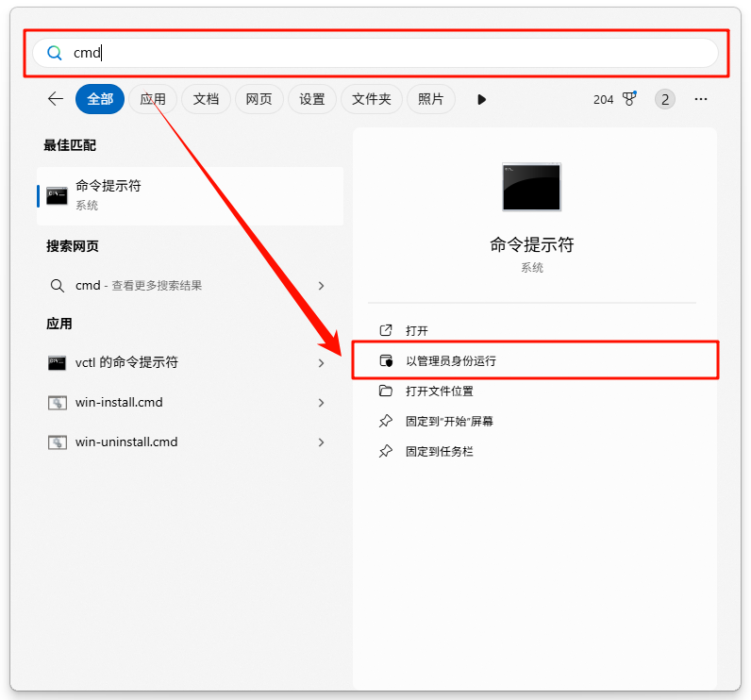Image resolution: width=751 pixels, height=700 pixels.
Task: Switch to the 设置 filter tab
Action: point(312,99)
